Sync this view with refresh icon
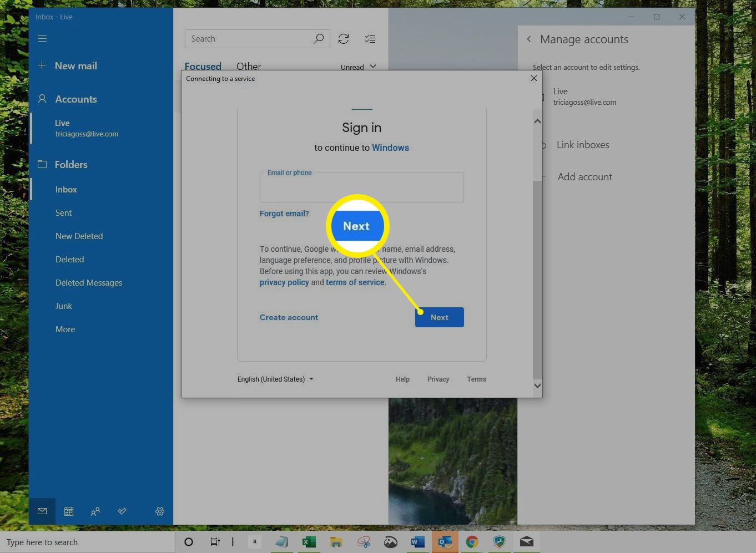The height and width of the screenshot is (553, 756). (344, 39)
